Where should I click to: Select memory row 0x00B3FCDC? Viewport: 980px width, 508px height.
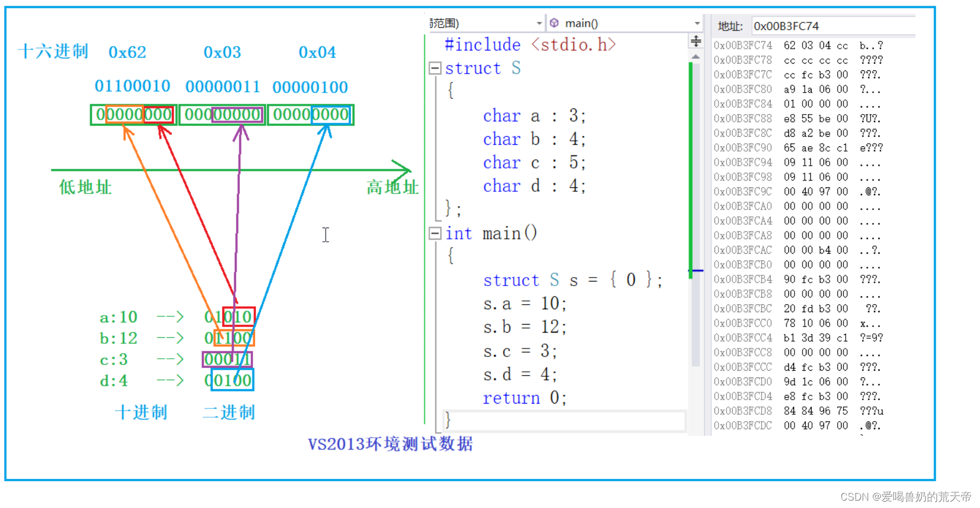point(799,426)
